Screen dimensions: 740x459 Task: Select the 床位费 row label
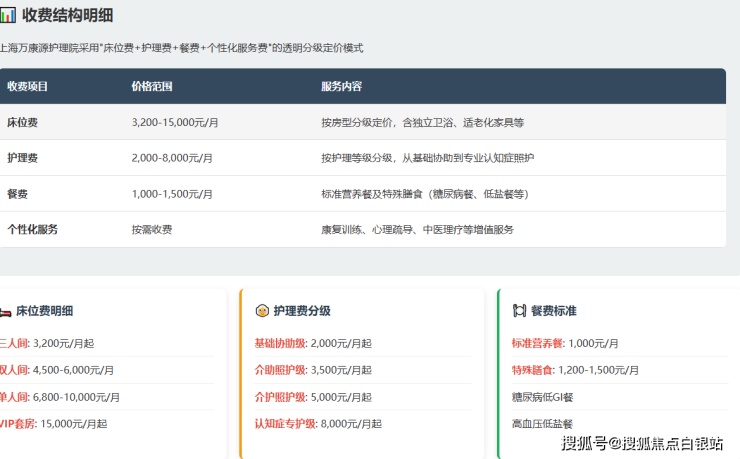pyautogui.click(x=22, y=123)
